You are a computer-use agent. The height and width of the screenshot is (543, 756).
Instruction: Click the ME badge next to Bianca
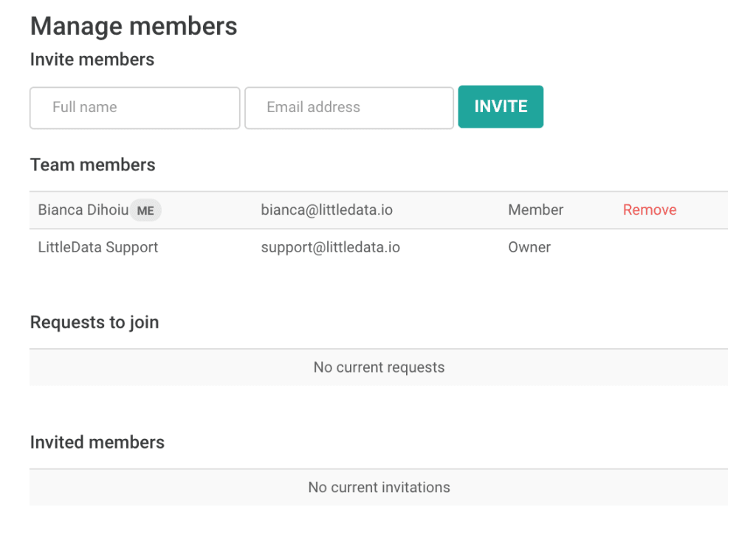click(x=145, y=210)
